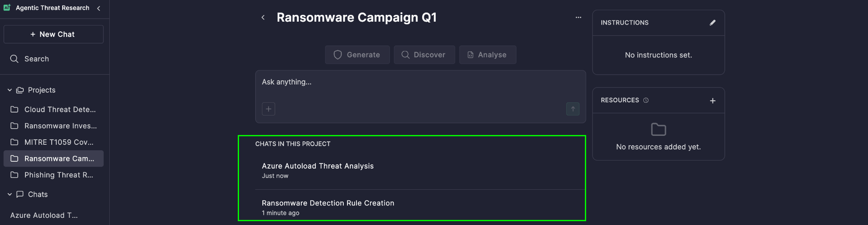
Task: Select the Analyse mode button
Action: pos(488,55)
